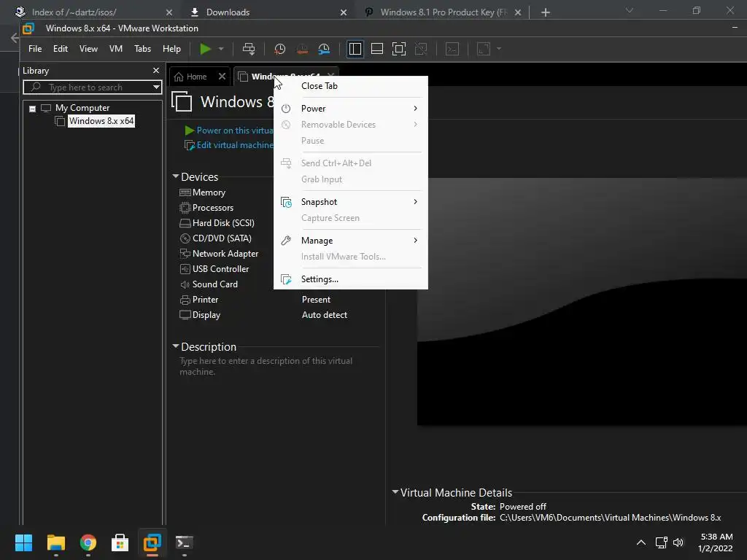747x560 pixels.
Task: Collapse the Virtual Machine Details section
Action: (x=395, y=492)
